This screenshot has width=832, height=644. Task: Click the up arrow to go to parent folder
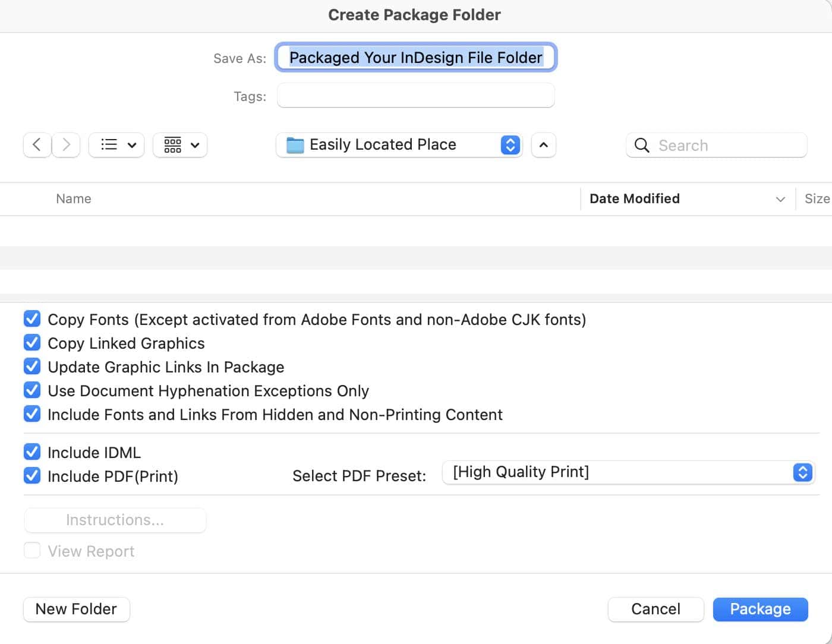coord(543,145)
